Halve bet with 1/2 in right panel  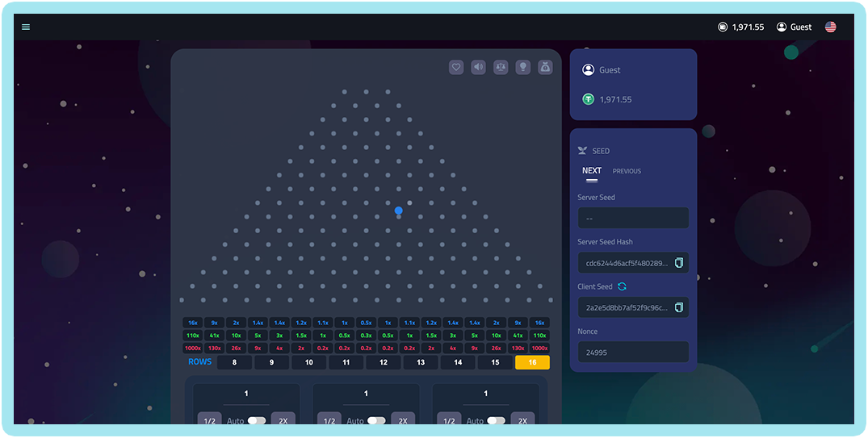click(449, 419)
